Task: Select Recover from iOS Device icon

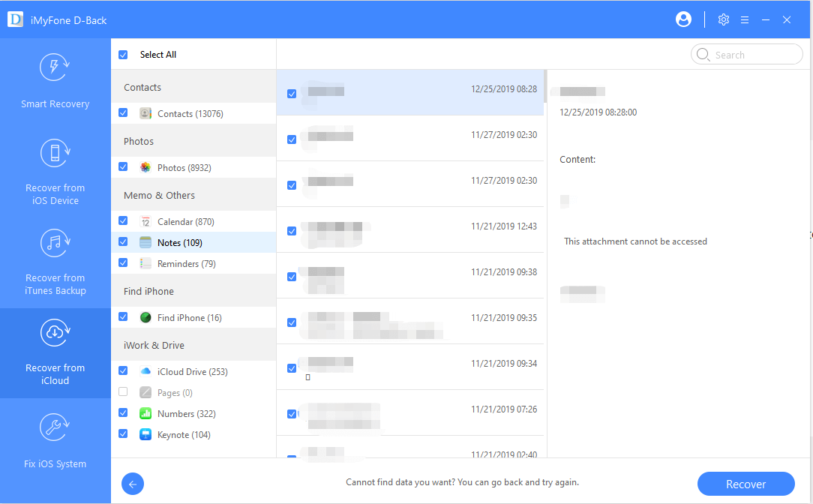Action: (x=55, y=154)
